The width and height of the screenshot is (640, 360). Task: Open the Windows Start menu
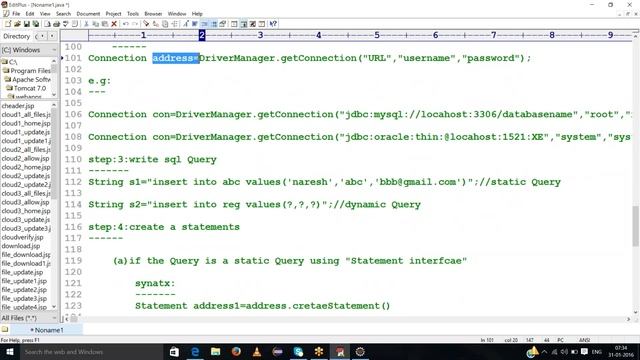click(9, 352)
